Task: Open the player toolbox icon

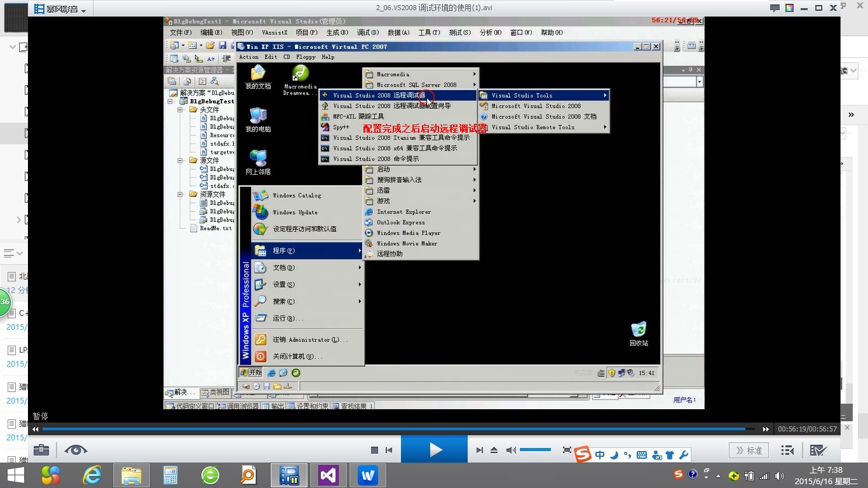Action: coord(41,450)
